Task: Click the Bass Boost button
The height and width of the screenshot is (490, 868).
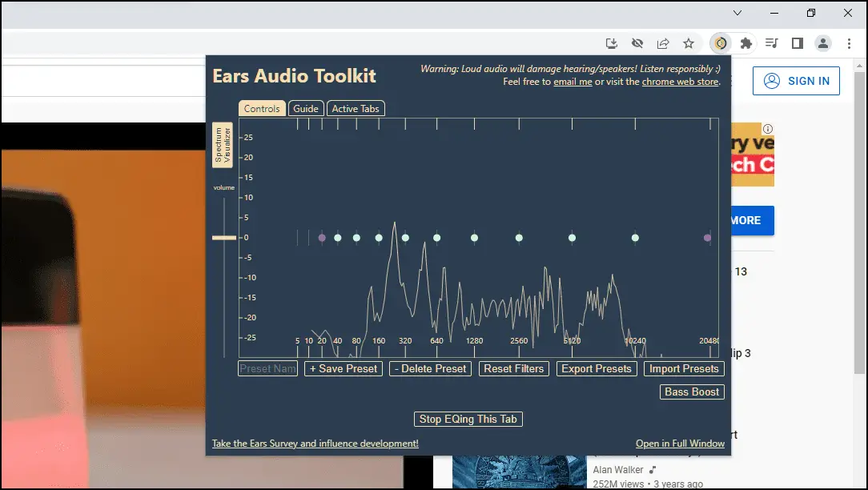Action: point(692,392)
